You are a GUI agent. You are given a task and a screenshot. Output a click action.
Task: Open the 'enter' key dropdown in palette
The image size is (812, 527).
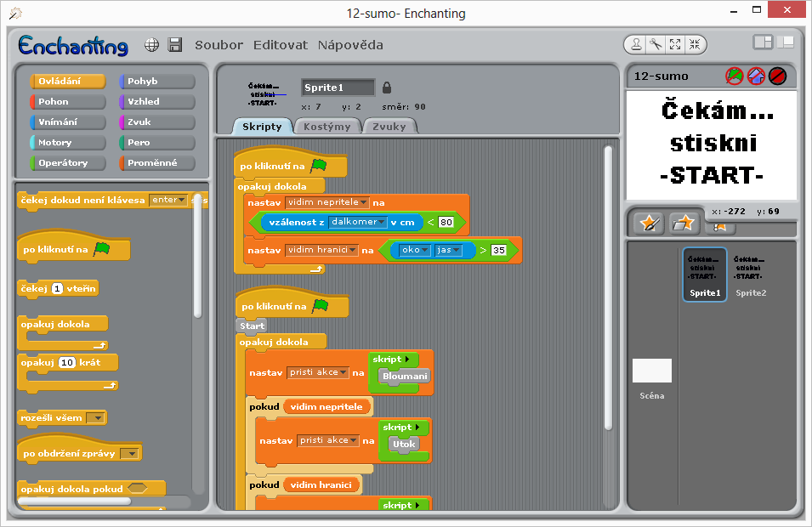(x=168, y=200)
